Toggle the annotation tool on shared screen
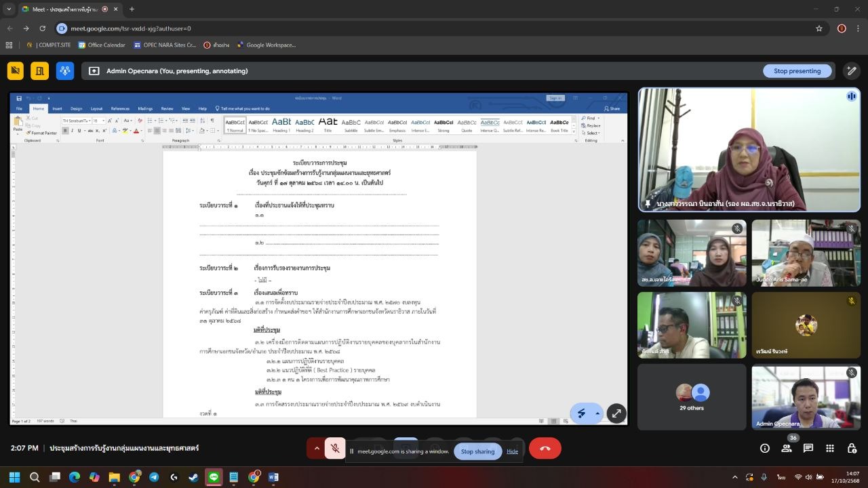 581,413
